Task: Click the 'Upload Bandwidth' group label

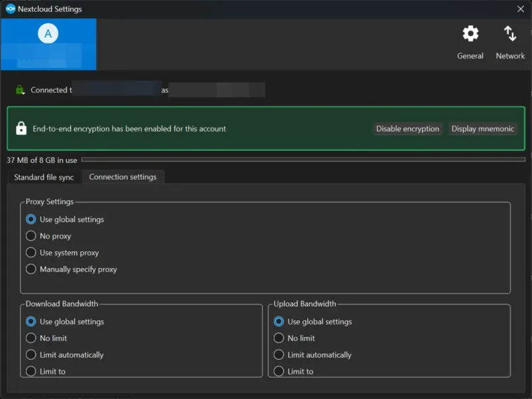Action: pos(305,304)
